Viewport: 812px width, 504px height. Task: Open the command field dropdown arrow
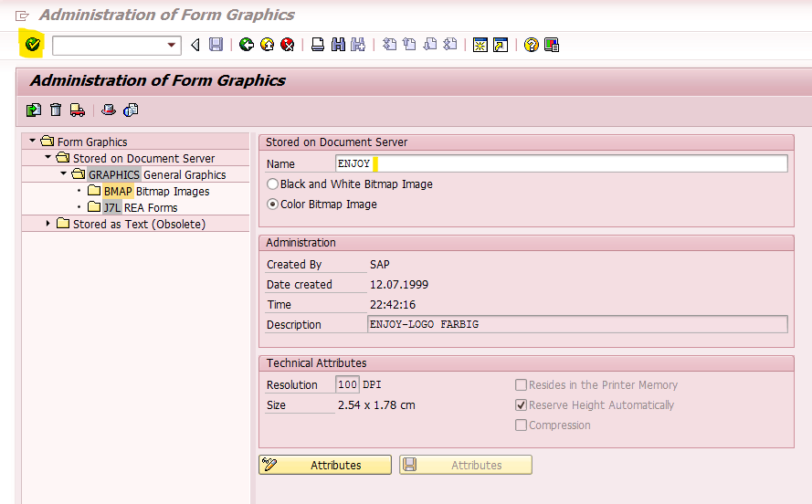pyautogui.click(x=172, y=45)
